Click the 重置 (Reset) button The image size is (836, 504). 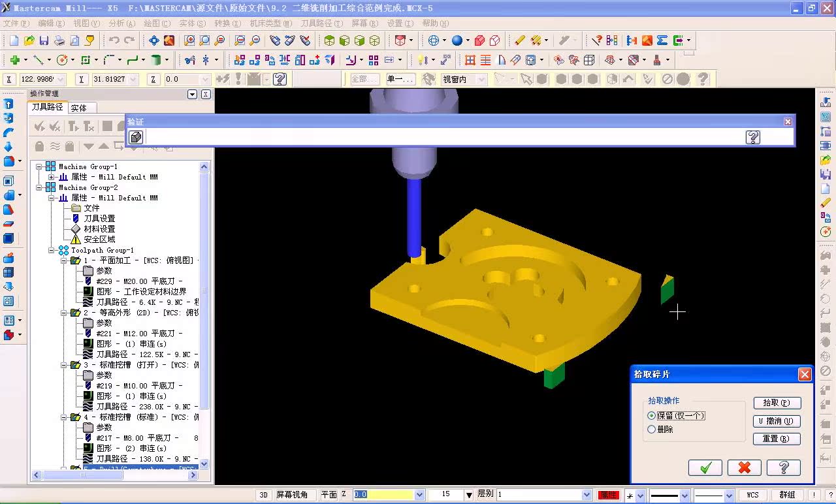point(777,439)
